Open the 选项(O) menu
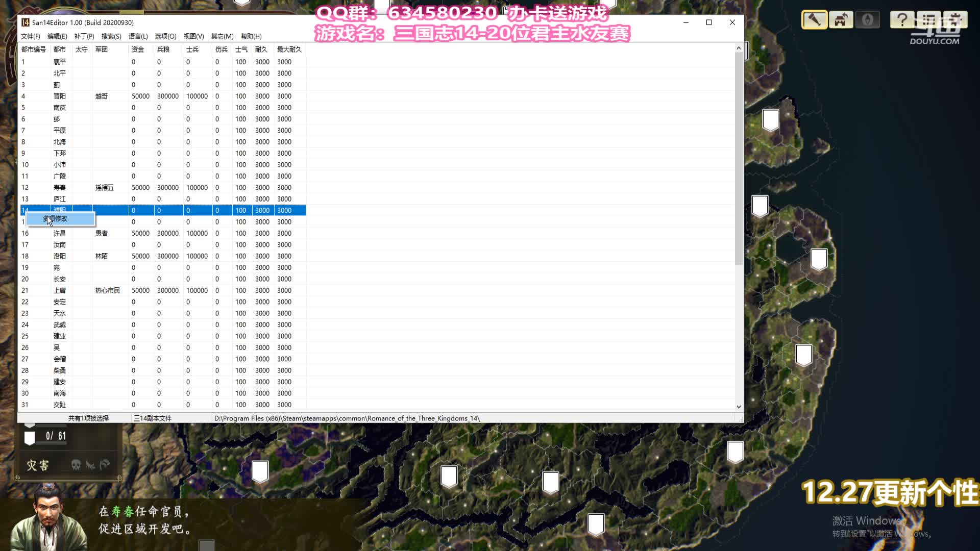980x551 pixels. [x=165, y=36]
